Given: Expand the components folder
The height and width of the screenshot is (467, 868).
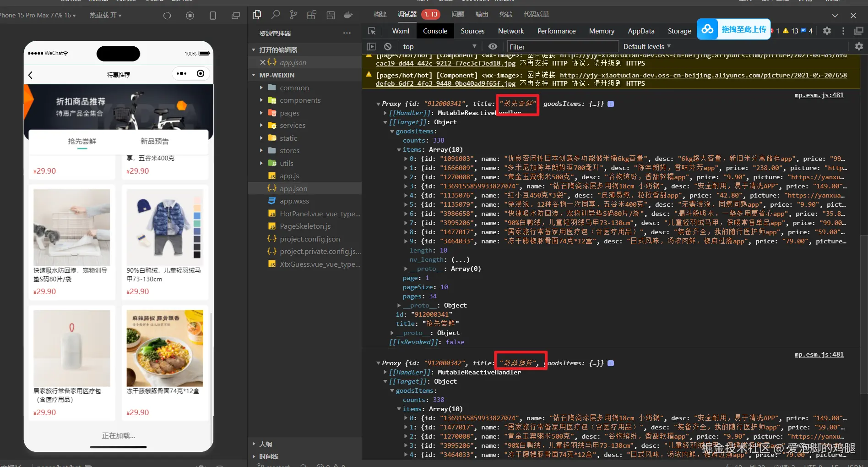Looking at the screenshot, I should [300, 100].
